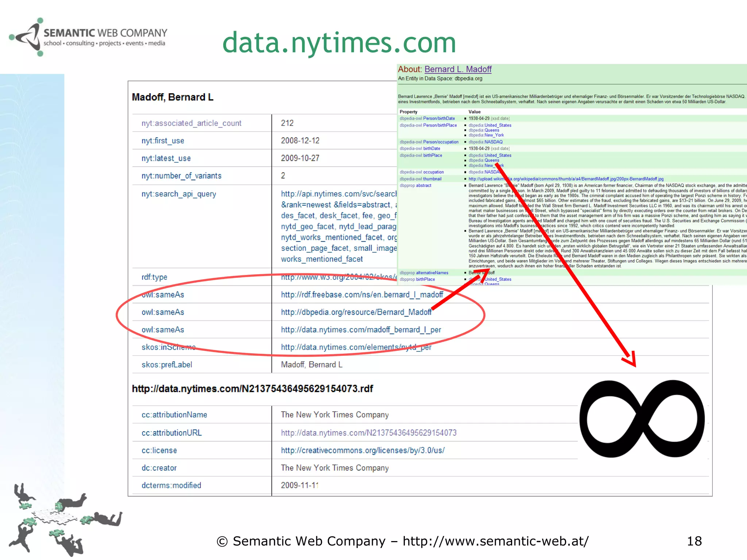Click the cc:attributionName property
Screen dimensions: 747x560
[174, 415]
